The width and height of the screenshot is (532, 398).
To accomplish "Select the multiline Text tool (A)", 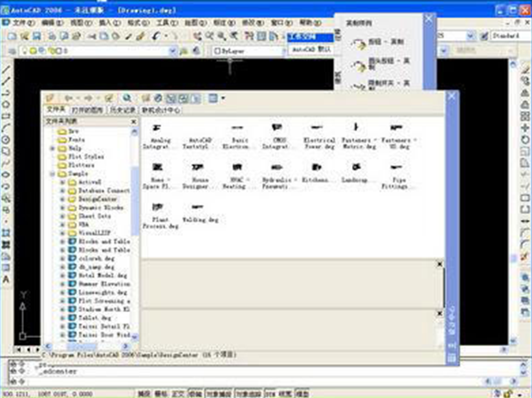I will (6, 279).
